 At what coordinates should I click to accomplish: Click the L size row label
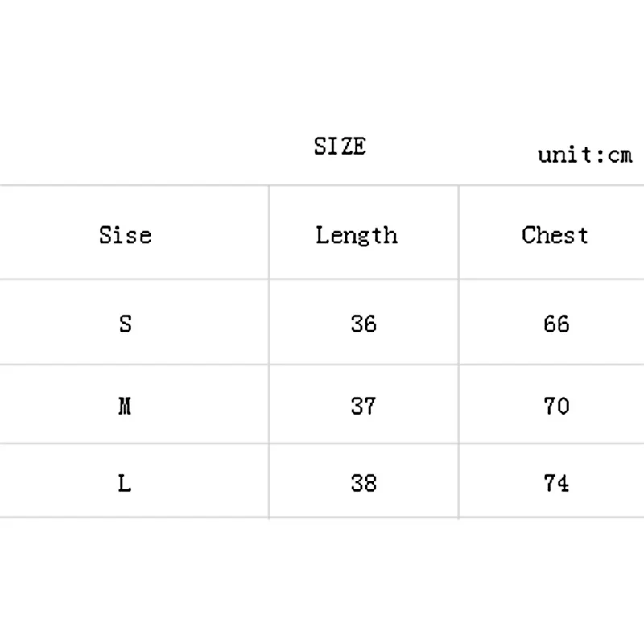pyautogui.click(x=125, y=483)
